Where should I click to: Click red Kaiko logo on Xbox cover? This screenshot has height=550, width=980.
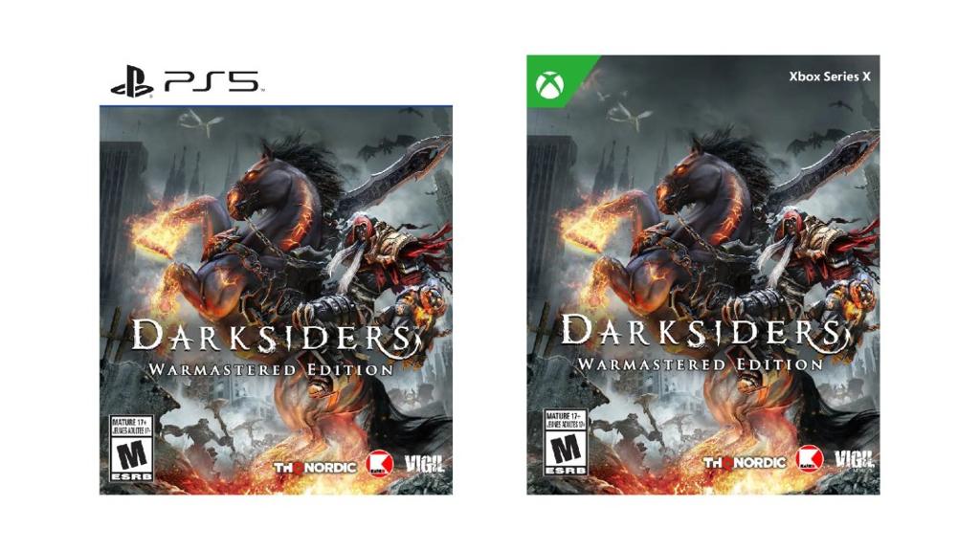809,459
